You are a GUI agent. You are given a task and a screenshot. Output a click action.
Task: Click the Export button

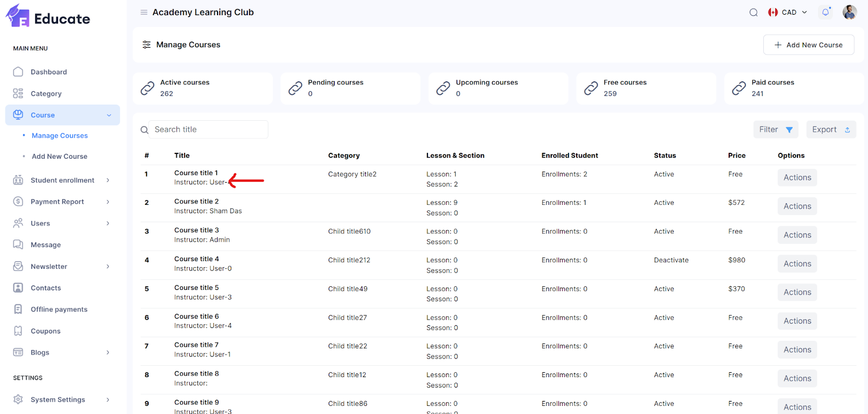click(831, 130)
